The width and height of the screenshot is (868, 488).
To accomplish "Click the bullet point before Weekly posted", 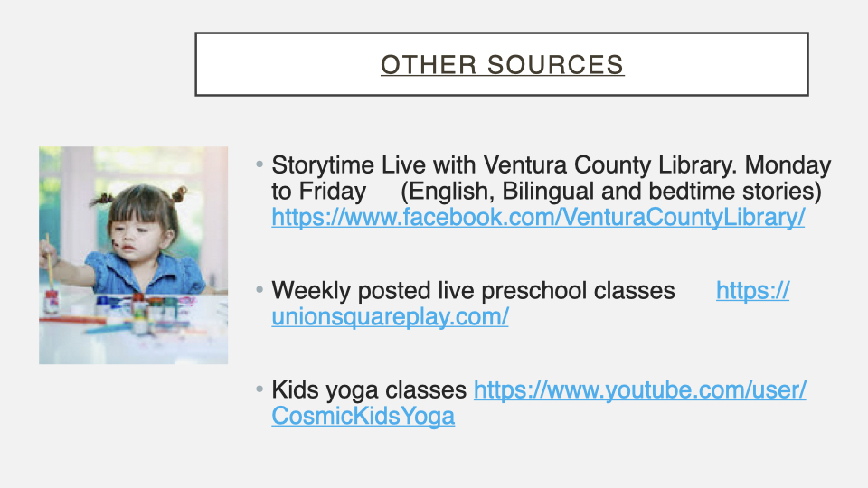I will coord(260,291).
